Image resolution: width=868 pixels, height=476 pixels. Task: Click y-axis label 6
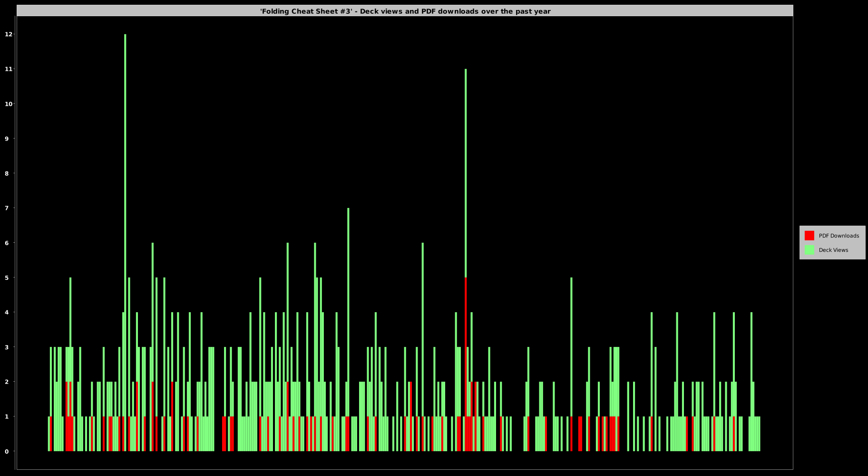click(x=7, y=243)
